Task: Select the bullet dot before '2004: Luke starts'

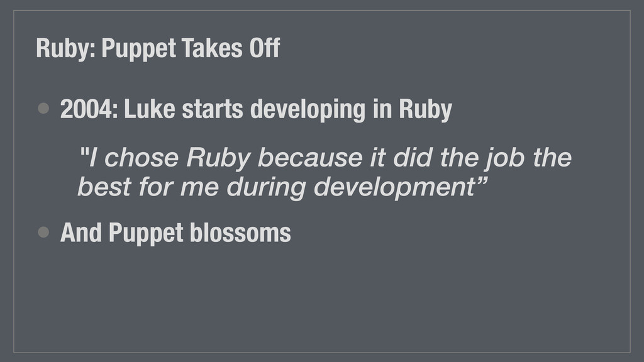Action: coord(43,108)
